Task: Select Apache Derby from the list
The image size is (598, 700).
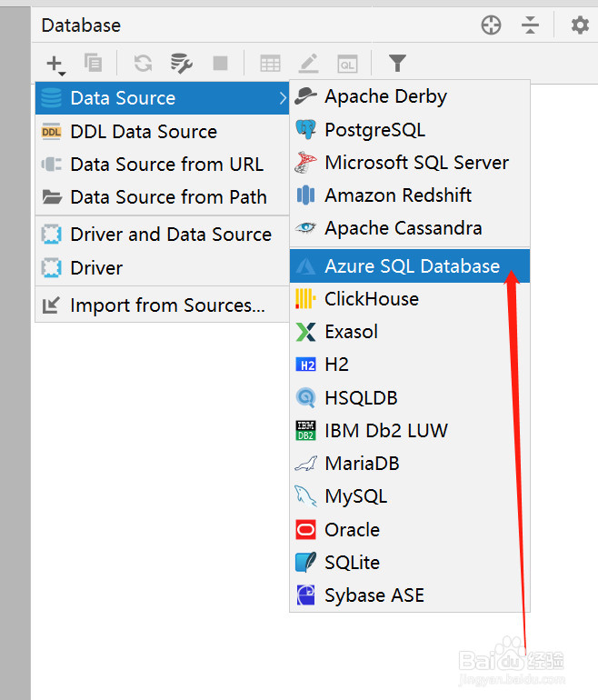Action: click(x=410, y=96)
